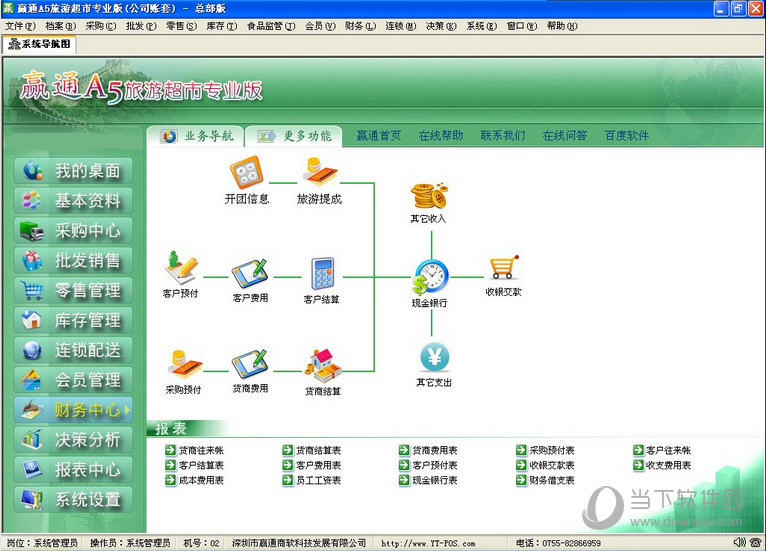Open the 档案(B) menu
The image size is (767, 551).
pyautogui.click(x=61, y=26)
